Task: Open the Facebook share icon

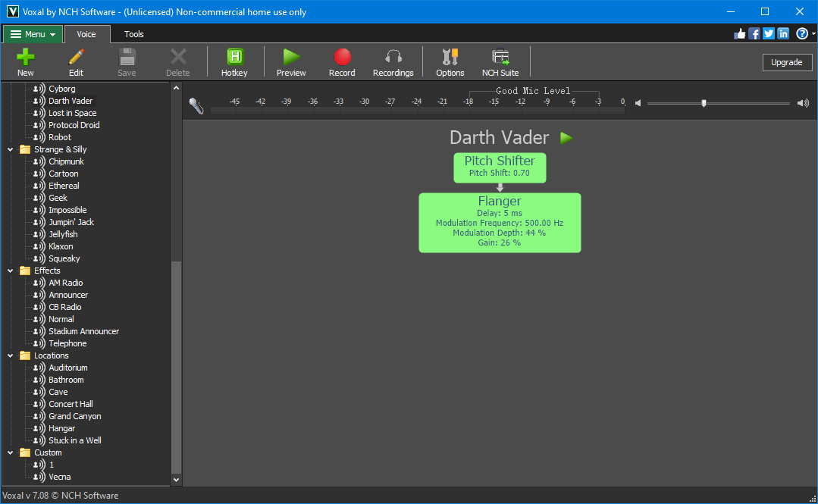Action: click(754, 34)
